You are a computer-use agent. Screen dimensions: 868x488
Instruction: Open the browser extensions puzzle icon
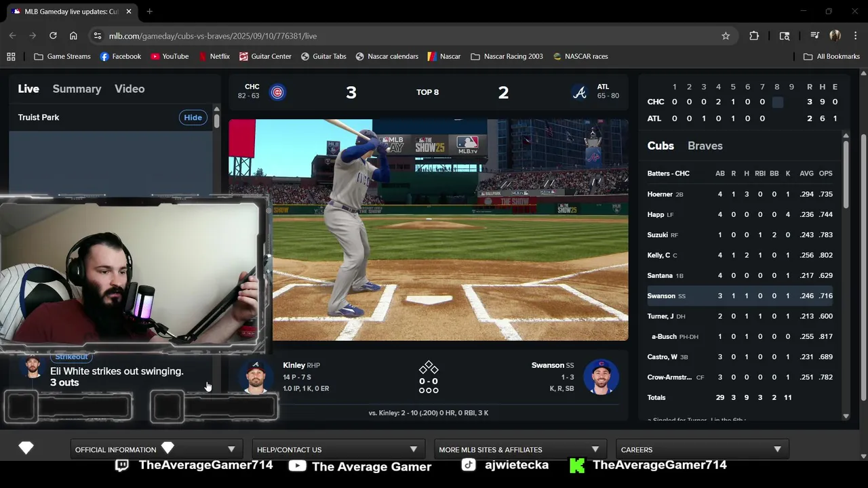[754, 36]
